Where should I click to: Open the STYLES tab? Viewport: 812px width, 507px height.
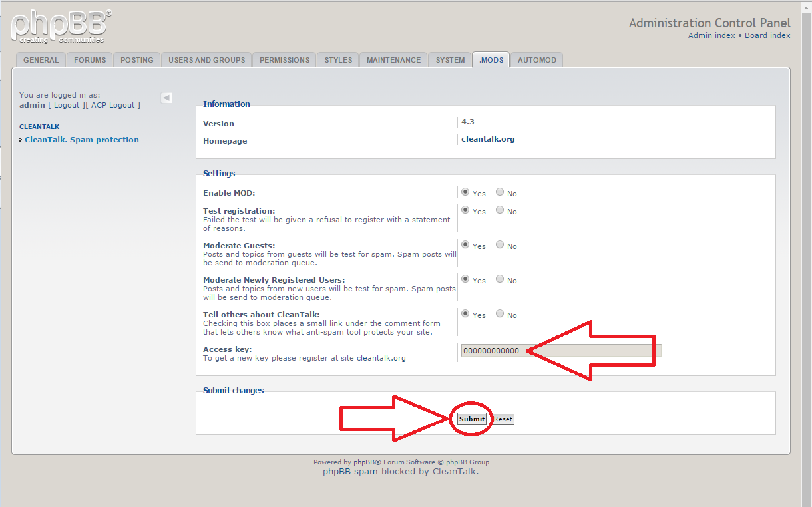337,59
